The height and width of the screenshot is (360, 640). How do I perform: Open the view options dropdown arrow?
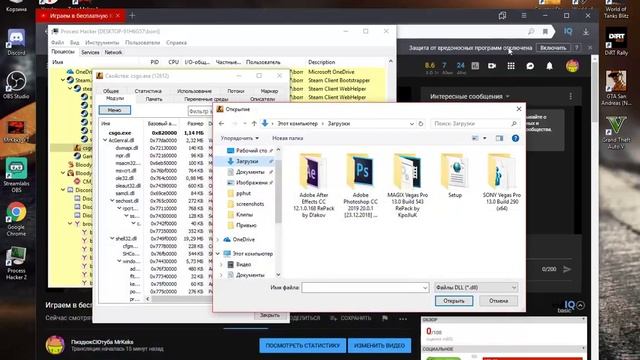click(x=484, y=138)
